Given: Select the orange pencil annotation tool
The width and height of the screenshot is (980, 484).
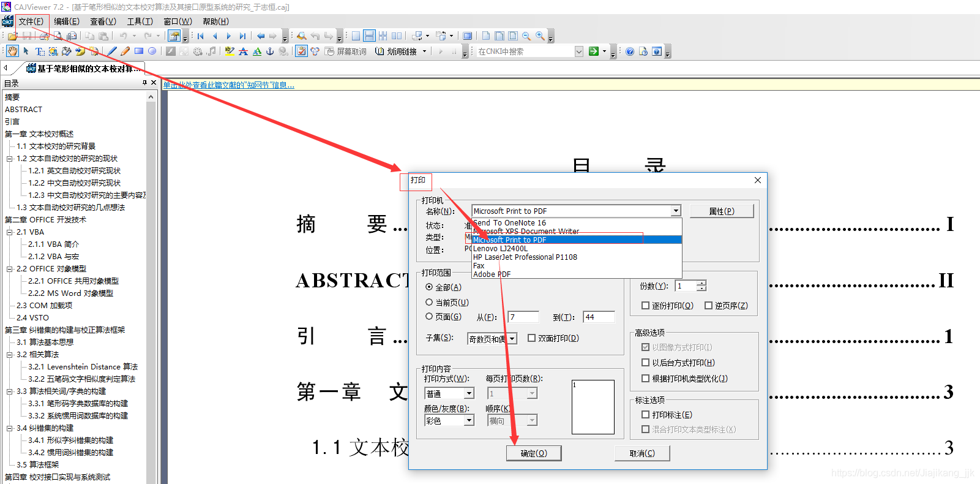Looking at the screenshot, I should pyautogui.click(x=125, y=51).
